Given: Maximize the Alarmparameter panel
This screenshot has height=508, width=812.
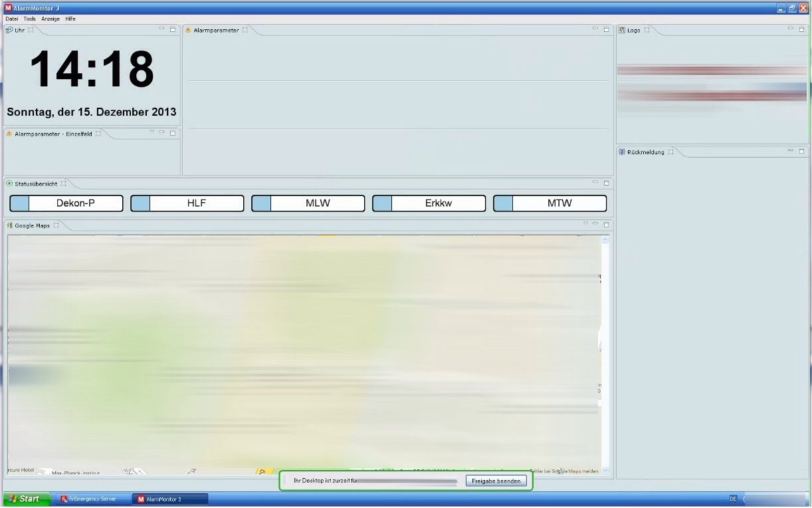Looking at the screenshot, I should (606, 29).
